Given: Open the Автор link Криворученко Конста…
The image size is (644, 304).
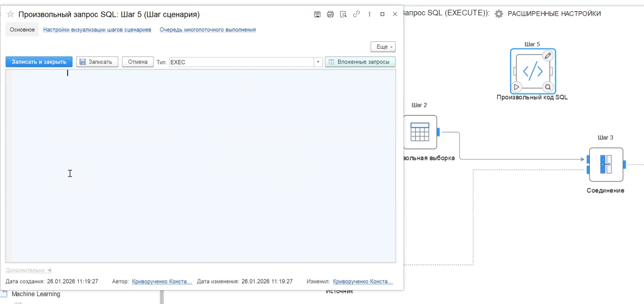Looking at the screenshot, I should [162, 282].
